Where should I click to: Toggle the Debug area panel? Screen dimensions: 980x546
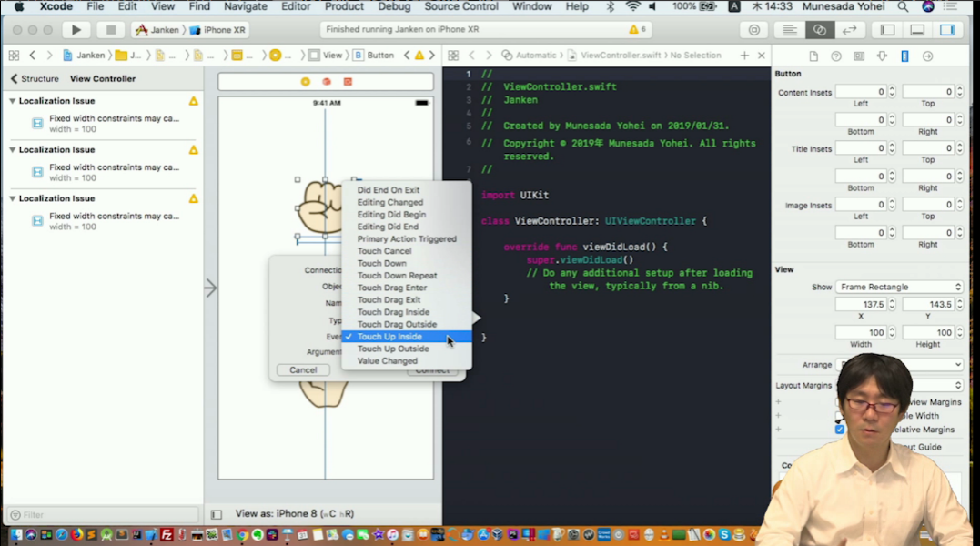pyautogui.click(x=917, y=30)
